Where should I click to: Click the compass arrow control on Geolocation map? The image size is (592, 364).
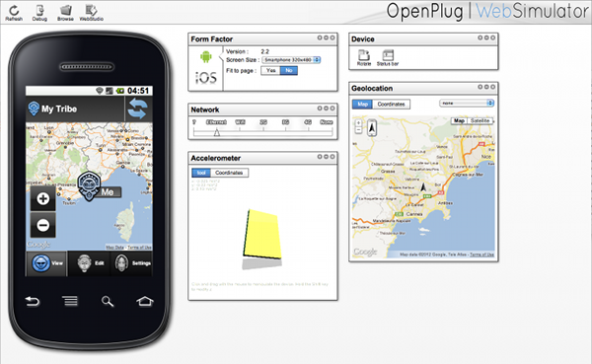point(372,127)
